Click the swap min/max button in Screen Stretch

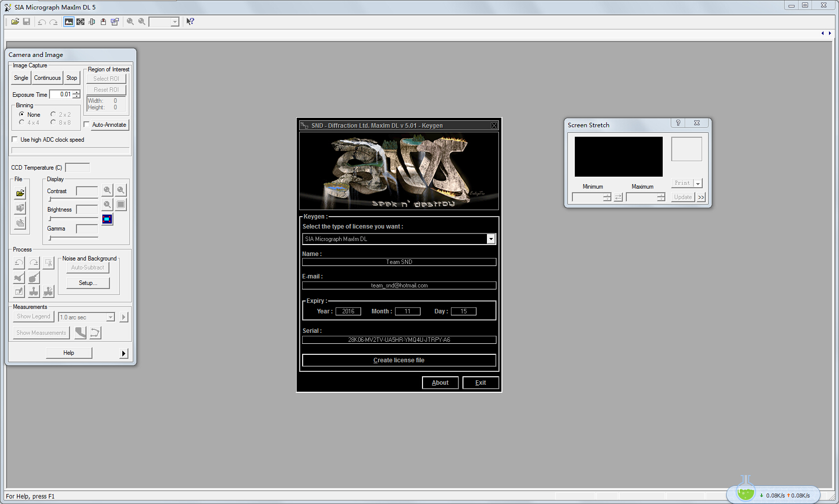(x=618, y=197)
